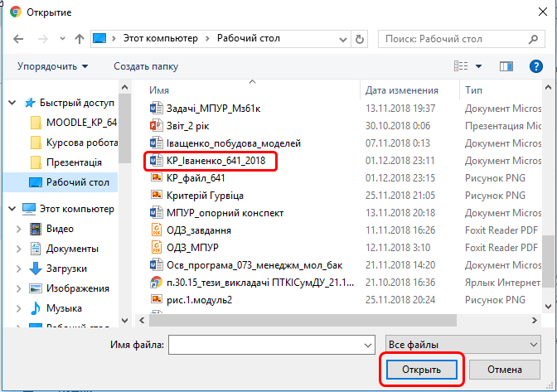
Task: Collapse the Этот компьютер tree node
Action: pos(12,208)
